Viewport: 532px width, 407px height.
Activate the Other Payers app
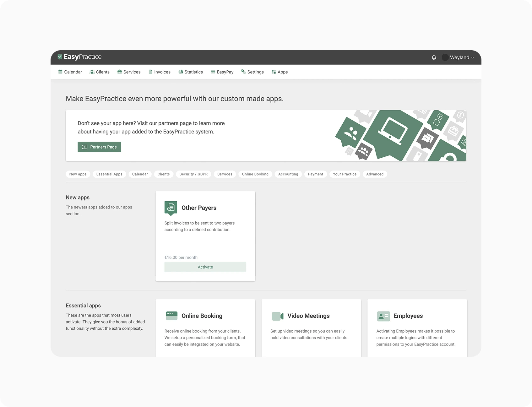205,267
